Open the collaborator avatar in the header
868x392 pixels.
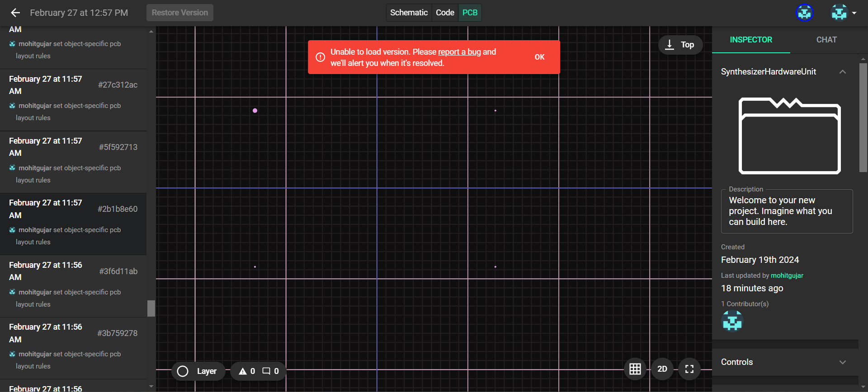click(x=804, y=13)
